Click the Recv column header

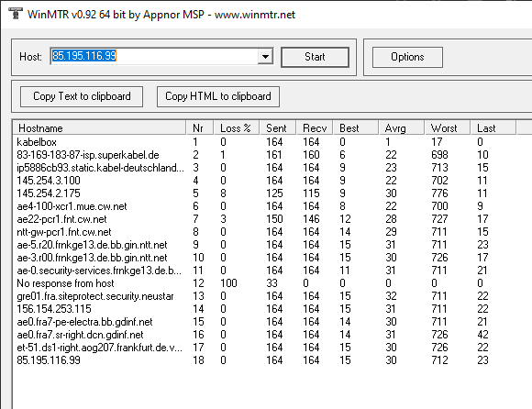click(315, 127)
